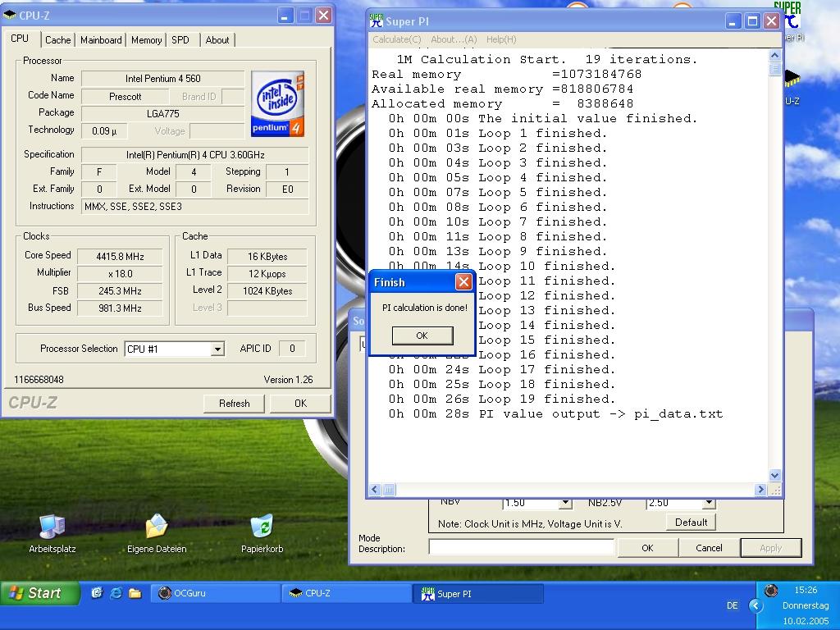Open the About tab in CPU-Z
840x630 pixels.
[x=217, y=40]
